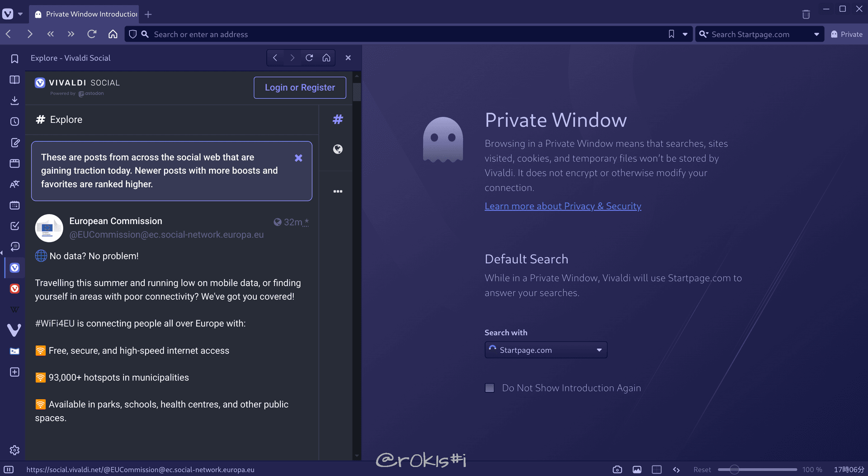The image size is (868, 476).
Task: Reset the page zoom
Action: 702,470
